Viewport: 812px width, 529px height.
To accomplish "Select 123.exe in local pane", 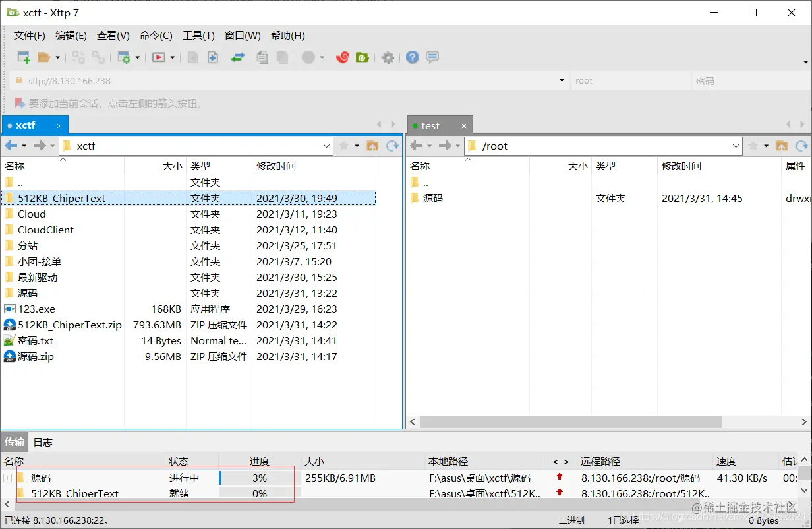I will (x=37, y=309).
